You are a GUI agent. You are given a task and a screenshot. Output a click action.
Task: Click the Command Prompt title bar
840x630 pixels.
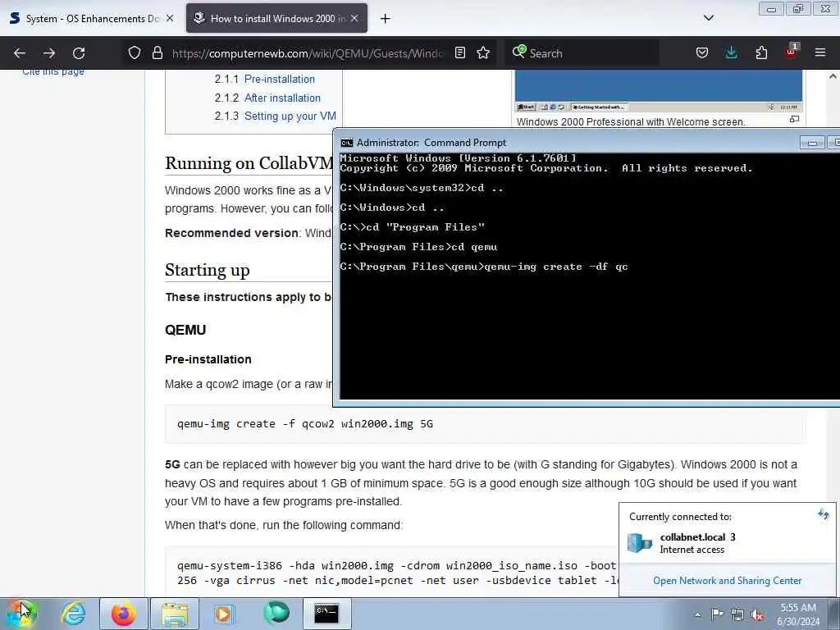568,143
